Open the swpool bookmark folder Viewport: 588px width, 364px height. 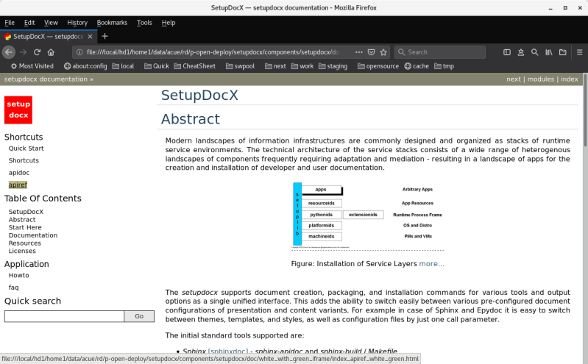[240, 66]
